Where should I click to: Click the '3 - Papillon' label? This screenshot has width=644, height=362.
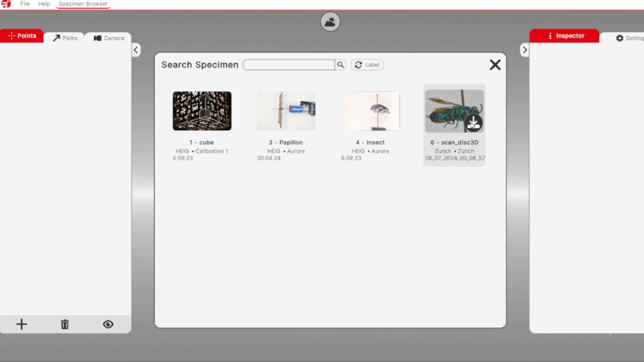tap(286, 143)
